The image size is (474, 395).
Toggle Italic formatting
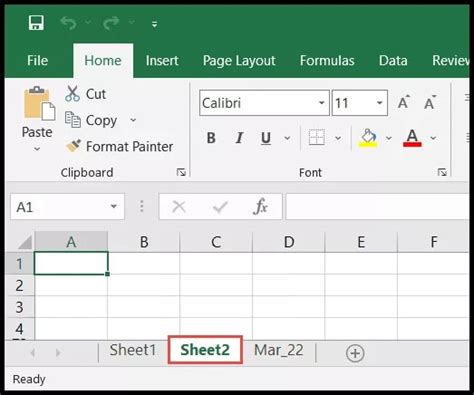(239, 138)
